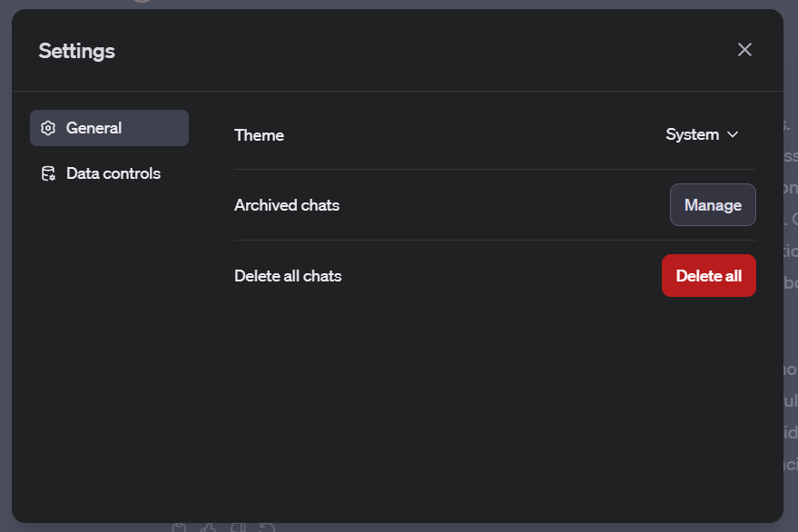Click the General gear icon

click(x=48, y=128)
